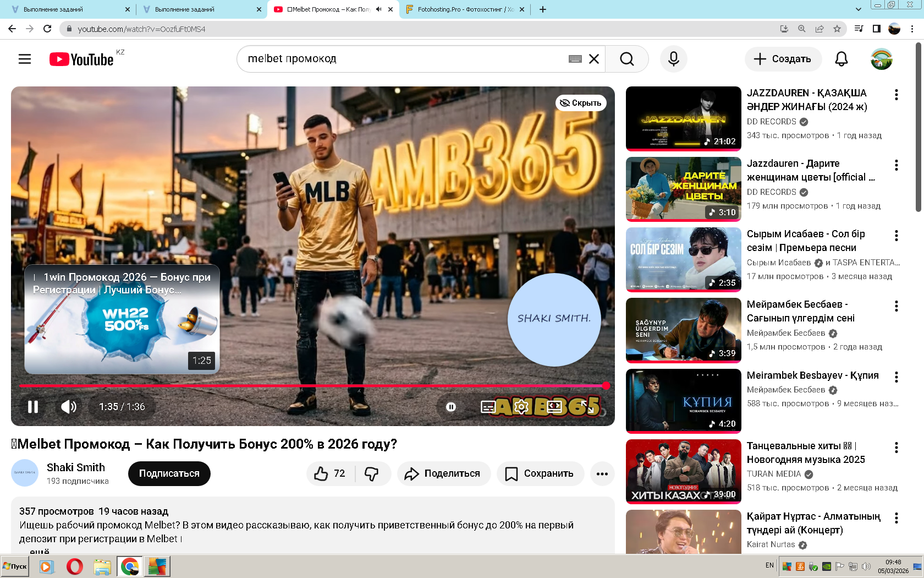Expand the description with ещё

pos(40,551)
